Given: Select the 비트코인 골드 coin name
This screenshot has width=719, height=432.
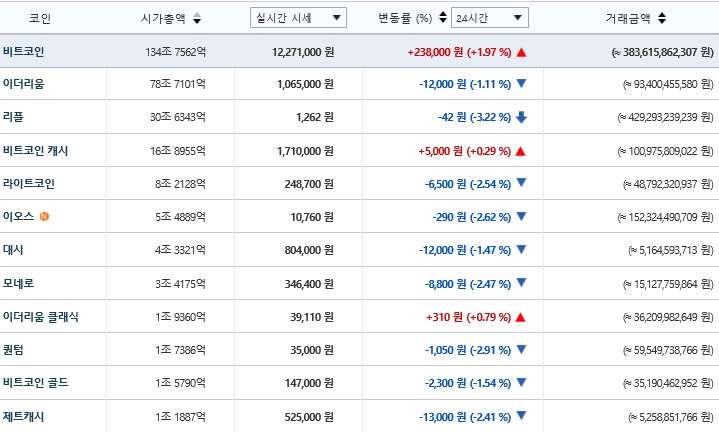Looking at the screenshot, I should click(x=35, y=382).
